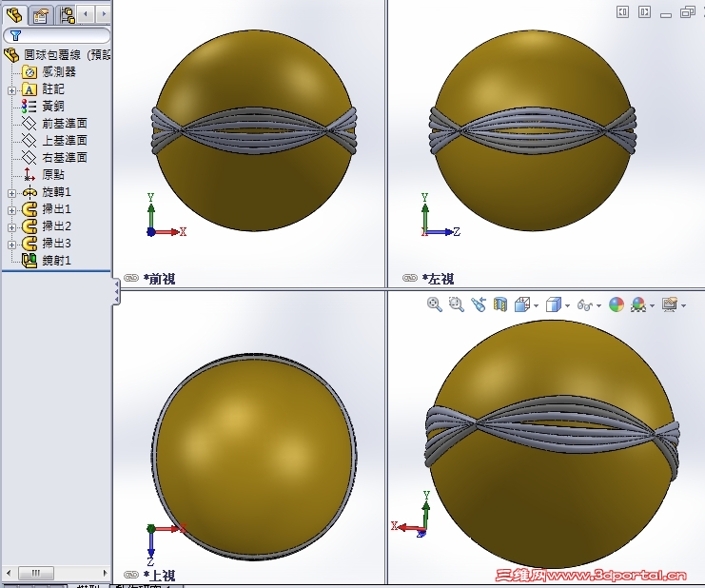This screenshot has height=588, width=705.
Task: Select the 旋轉1 revolve feature
Action: coord(56,192)
